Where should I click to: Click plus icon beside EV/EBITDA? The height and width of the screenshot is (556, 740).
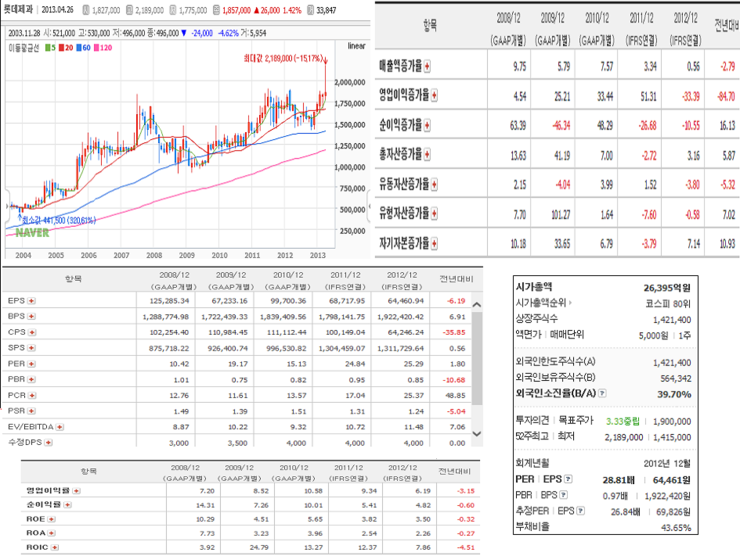point(59,427)
